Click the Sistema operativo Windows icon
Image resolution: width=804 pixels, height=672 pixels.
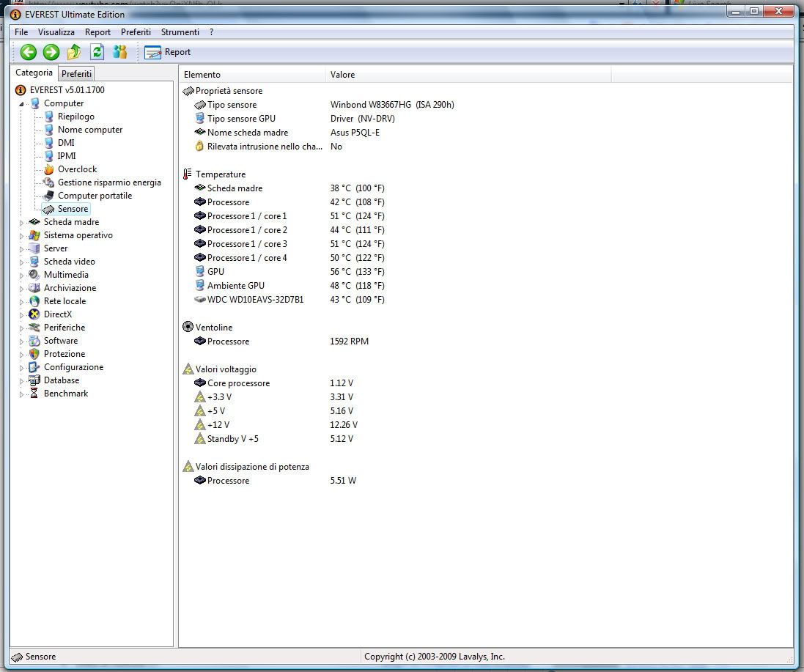pyautogui.click(x=34, y=235)
